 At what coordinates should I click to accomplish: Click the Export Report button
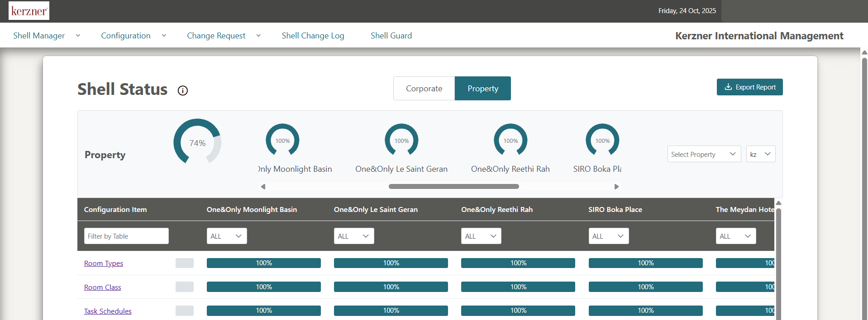pos(749,87)
